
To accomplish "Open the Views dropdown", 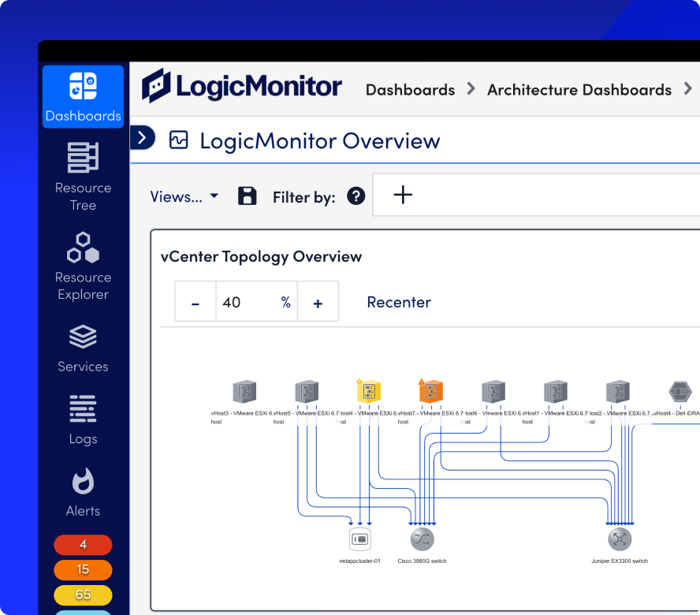I will [184, 196].
